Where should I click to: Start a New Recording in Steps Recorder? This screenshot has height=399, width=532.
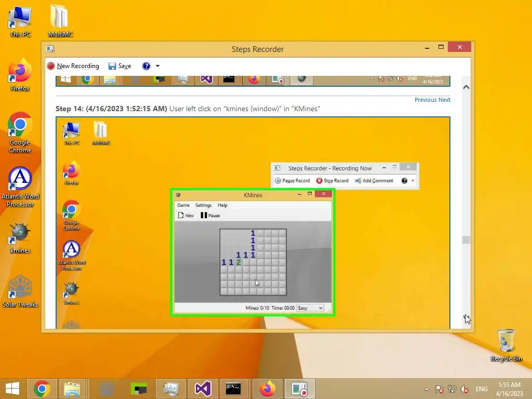[73, 66]
